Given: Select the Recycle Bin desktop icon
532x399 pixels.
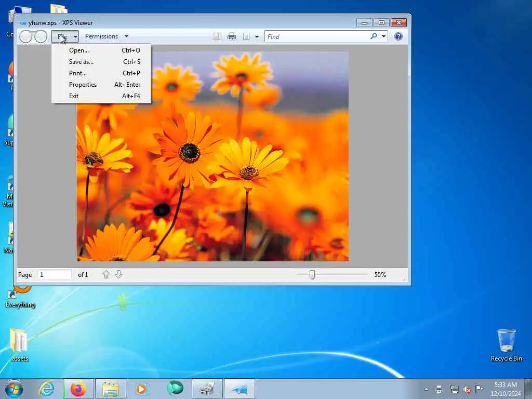Looking at the screenshot, I should [x=506, y=344].
